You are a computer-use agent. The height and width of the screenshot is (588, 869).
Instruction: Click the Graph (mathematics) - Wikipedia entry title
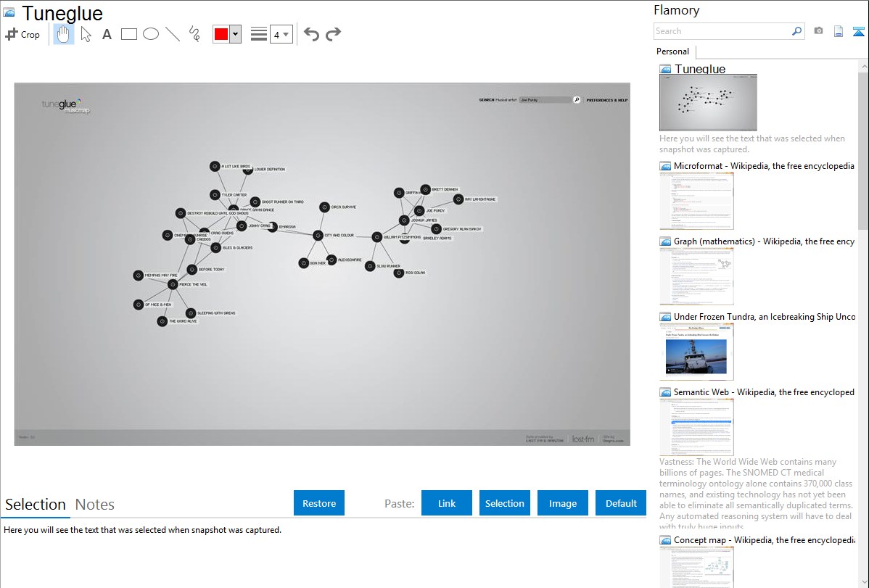coord(764,241)
